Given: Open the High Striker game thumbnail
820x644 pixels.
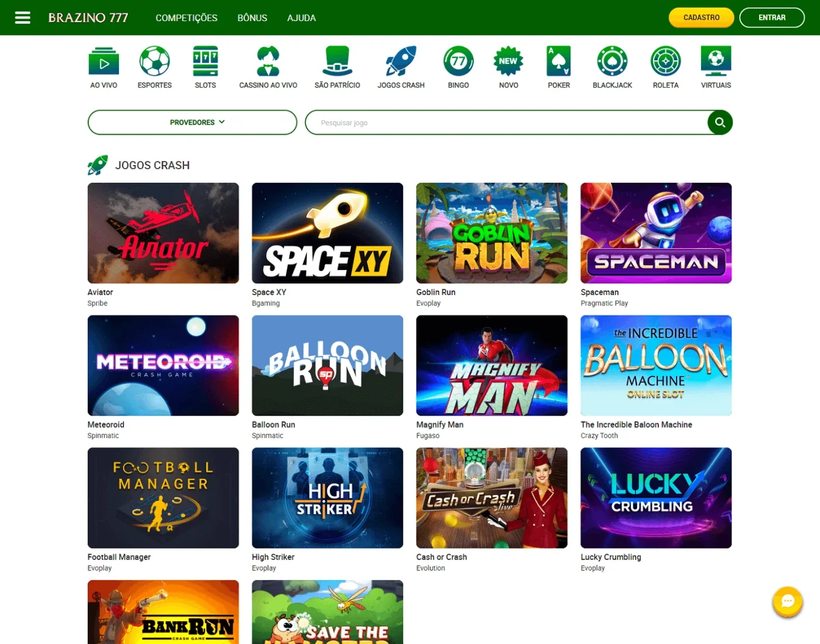Looking at the screenshot, I should point(327,498).
